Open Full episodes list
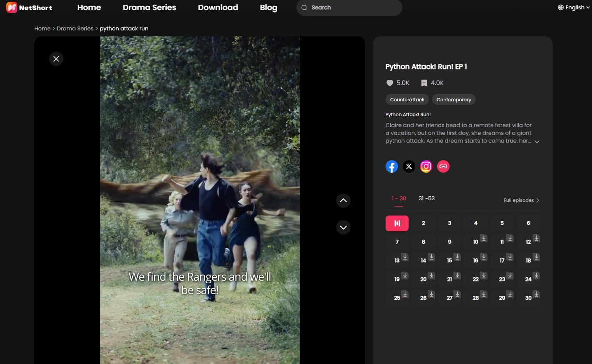This screenshot has width=592, height=364. [x=521, y=200]
